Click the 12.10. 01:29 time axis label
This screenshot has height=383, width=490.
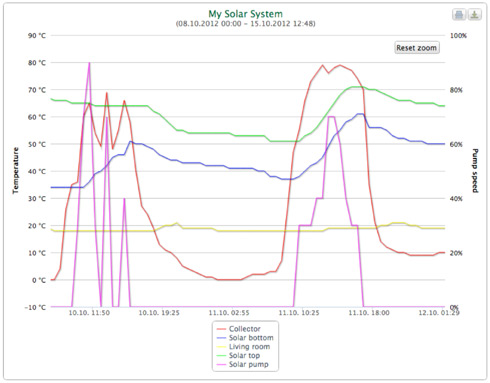(439, 313)
